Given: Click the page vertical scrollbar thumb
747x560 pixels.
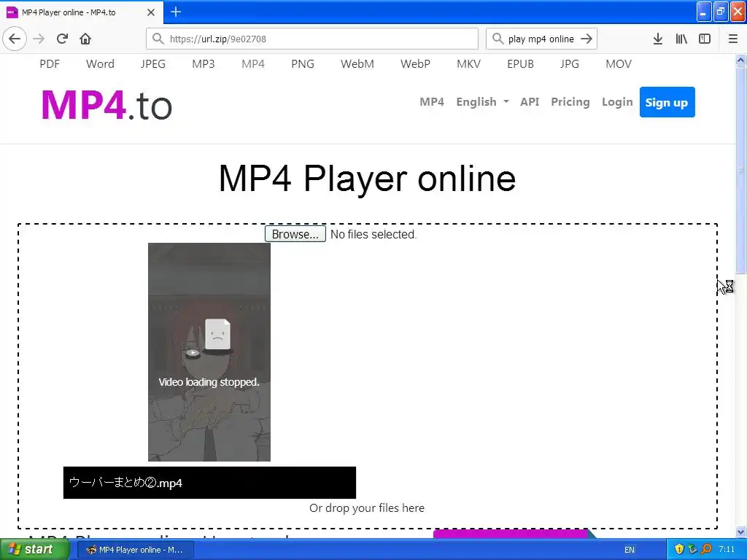Looking at the screenshot, I should pyautogui.click(x=740, y=169).
